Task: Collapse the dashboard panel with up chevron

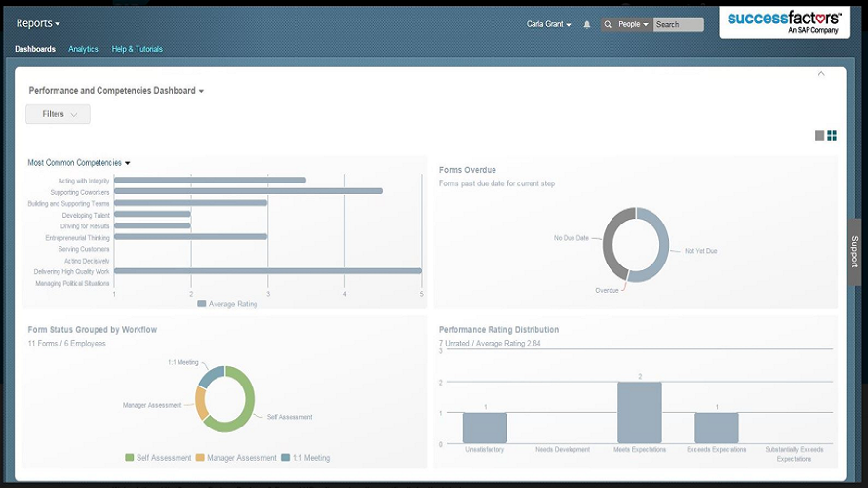Action: point(820,74)
